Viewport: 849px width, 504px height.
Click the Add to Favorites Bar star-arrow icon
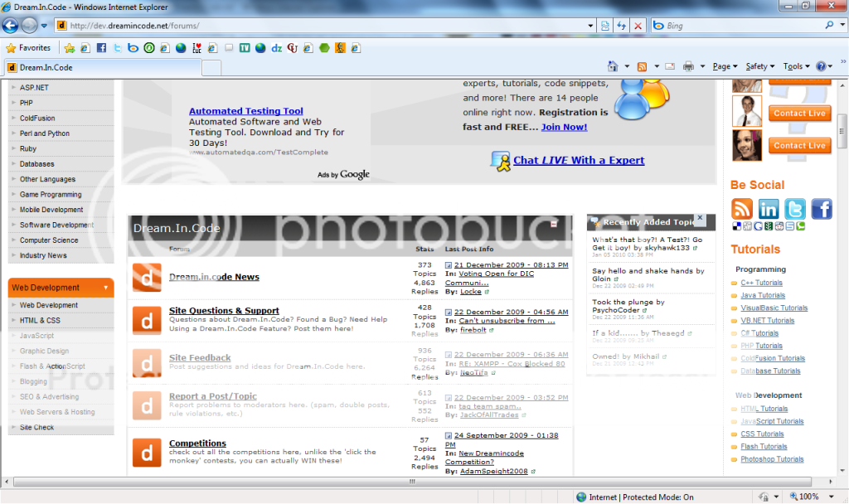click(70, 48)
